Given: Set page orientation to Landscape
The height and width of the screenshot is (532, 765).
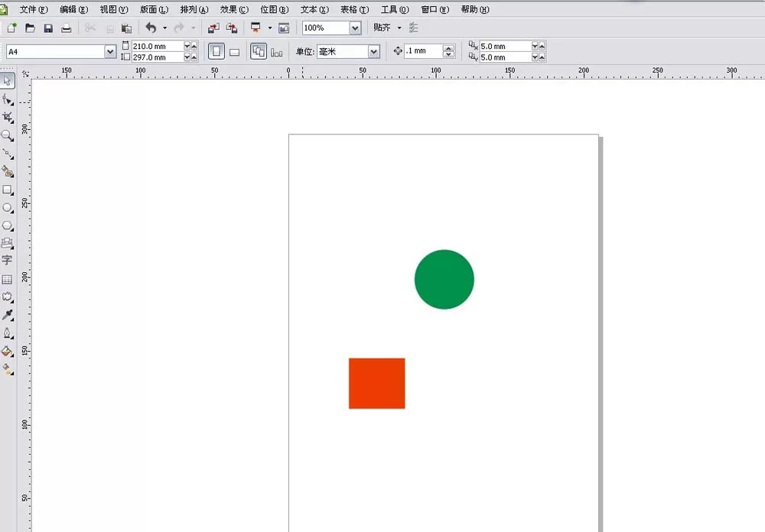Looking at the screenshot, I should 235,52.
